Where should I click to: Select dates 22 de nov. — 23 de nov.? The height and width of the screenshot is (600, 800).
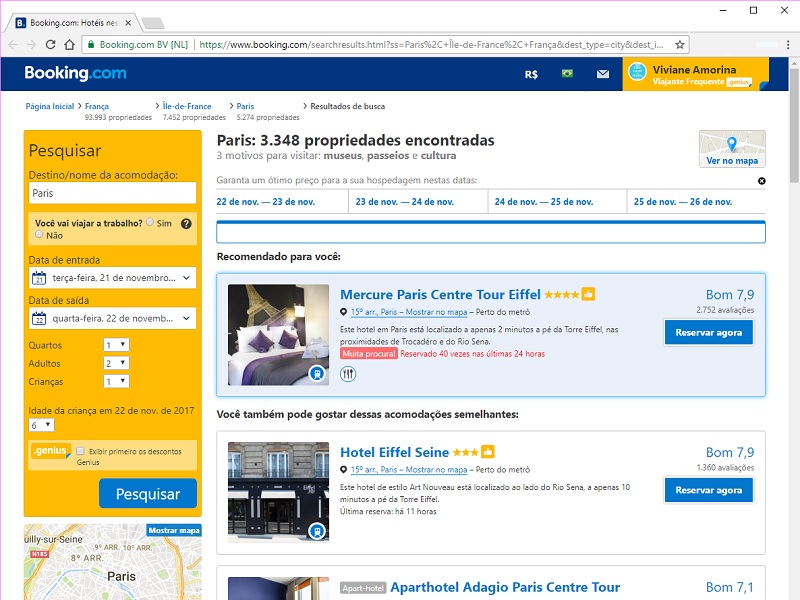click(x=265, y=202)
